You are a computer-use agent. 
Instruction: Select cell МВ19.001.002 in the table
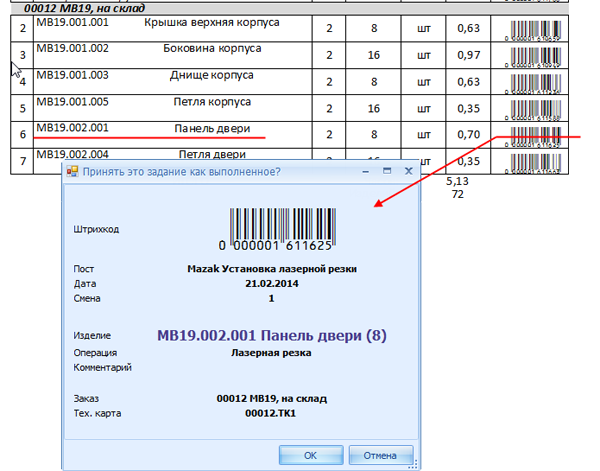pos(72,48)
